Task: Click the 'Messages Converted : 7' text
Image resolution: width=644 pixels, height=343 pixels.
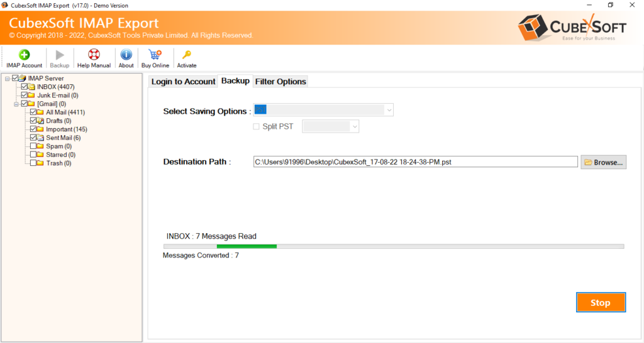Action: coord(201,255)
